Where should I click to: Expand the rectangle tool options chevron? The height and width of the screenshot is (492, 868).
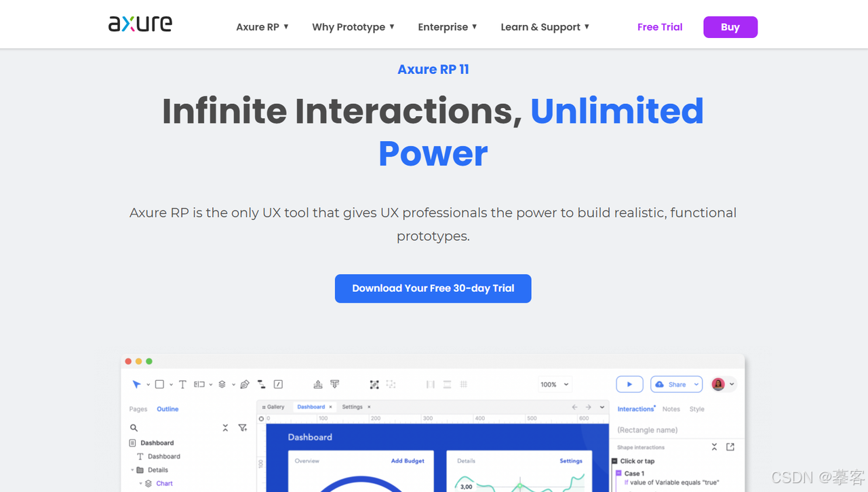tap(171, 385)
